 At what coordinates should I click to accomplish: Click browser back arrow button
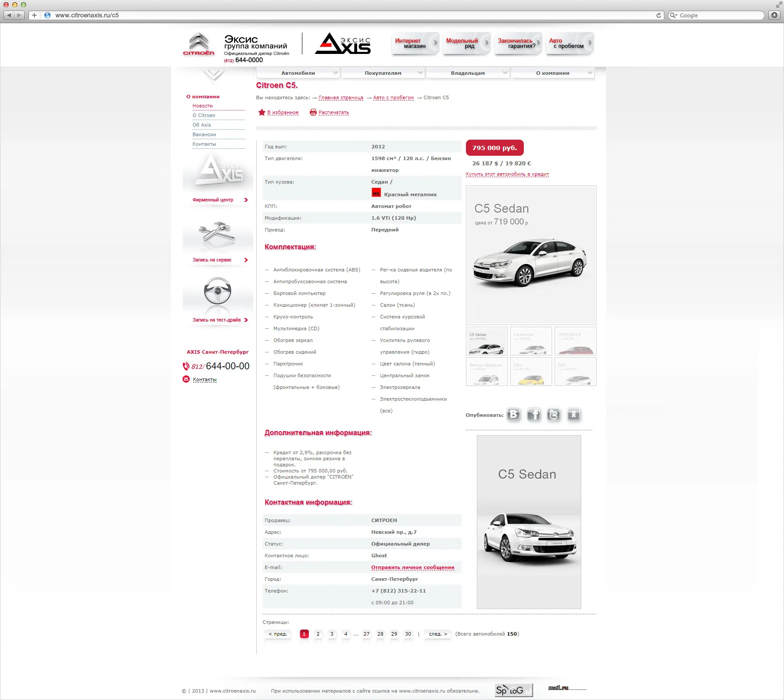9,15
